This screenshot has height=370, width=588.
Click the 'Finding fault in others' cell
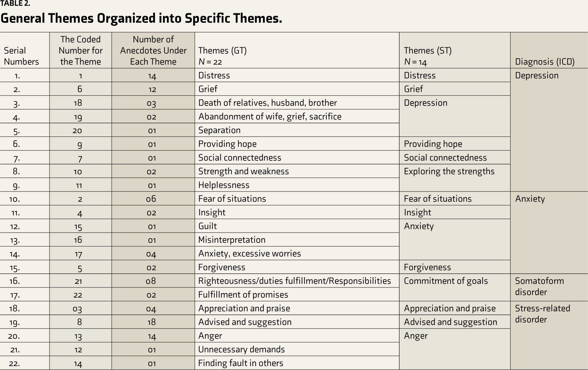tap(240, 363)
